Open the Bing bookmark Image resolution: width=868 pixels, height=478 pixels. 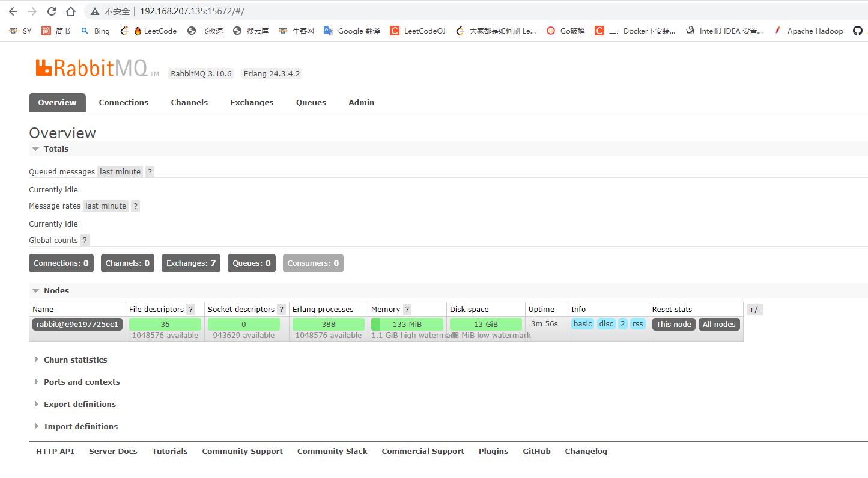coord(96,31)
